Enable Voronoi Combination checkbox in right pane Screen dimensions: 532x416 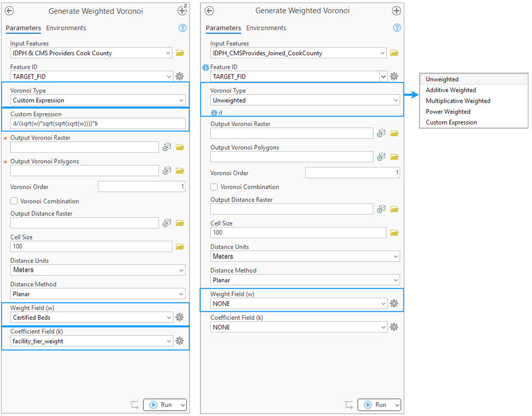click(214, 187)
